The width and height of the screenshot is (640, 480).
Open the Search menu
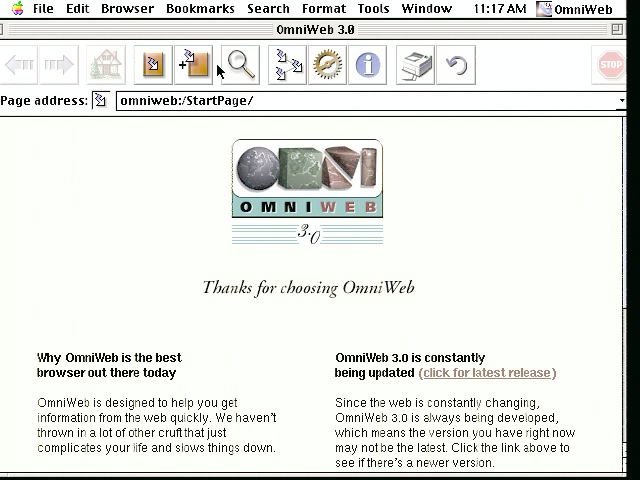[x=268, y=9]
